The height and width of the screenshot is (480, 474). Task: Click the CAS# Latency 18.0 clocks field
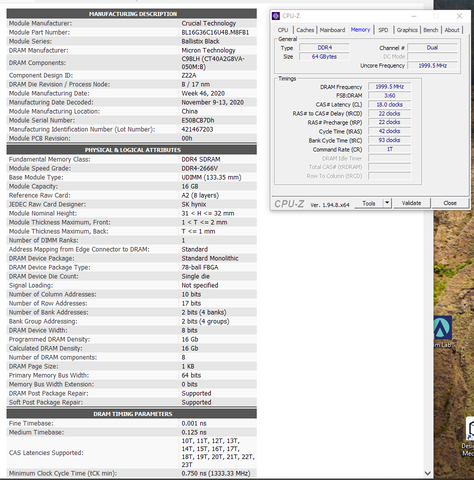click(x=390, y=105)
